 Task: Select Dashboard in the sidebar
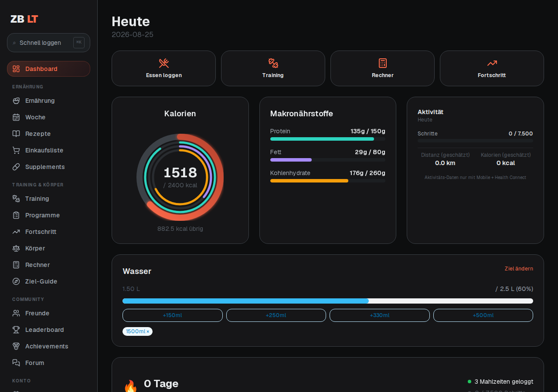click(x=48, y=69)
